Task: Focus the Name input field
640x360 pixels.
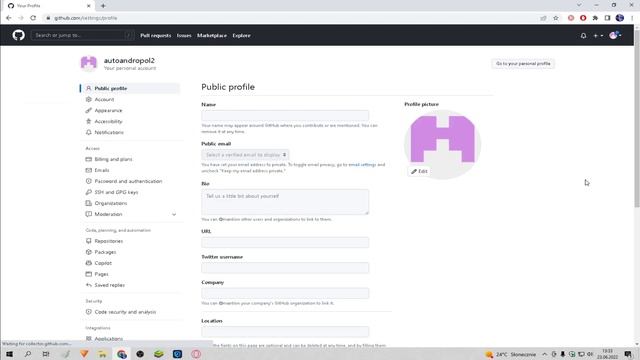Action: point(285,116)
